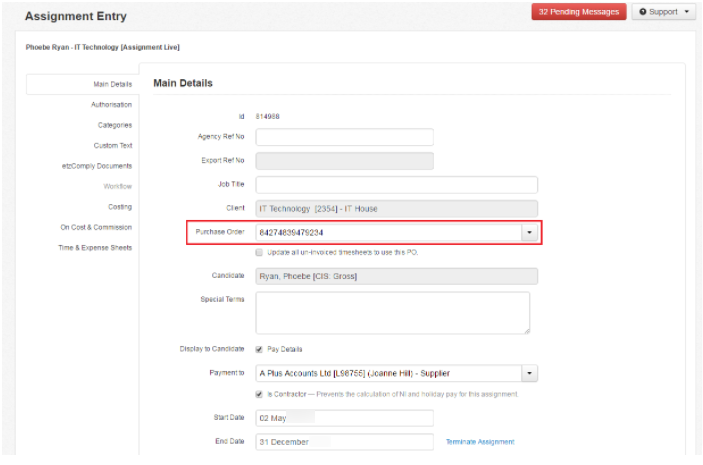Click the Special Terms resize handle

coord(527,331)
